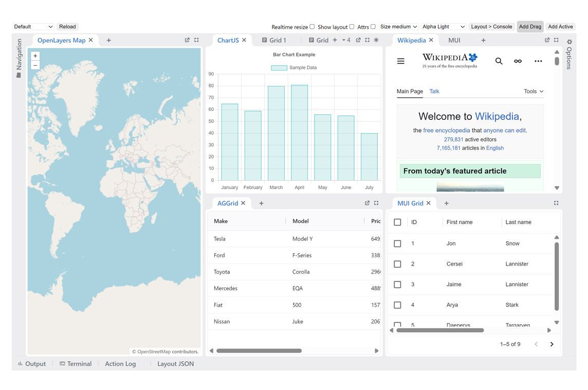Close the AGGrid tab

(244, 203)
